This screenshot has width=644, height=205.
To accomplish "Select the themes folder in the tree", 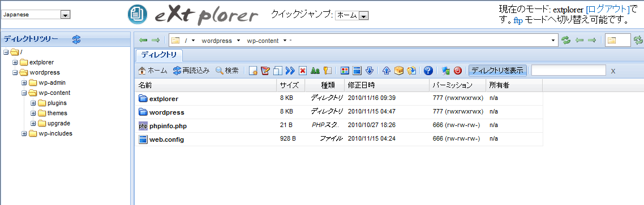I will pyautogui.click(x=57, y=113).
